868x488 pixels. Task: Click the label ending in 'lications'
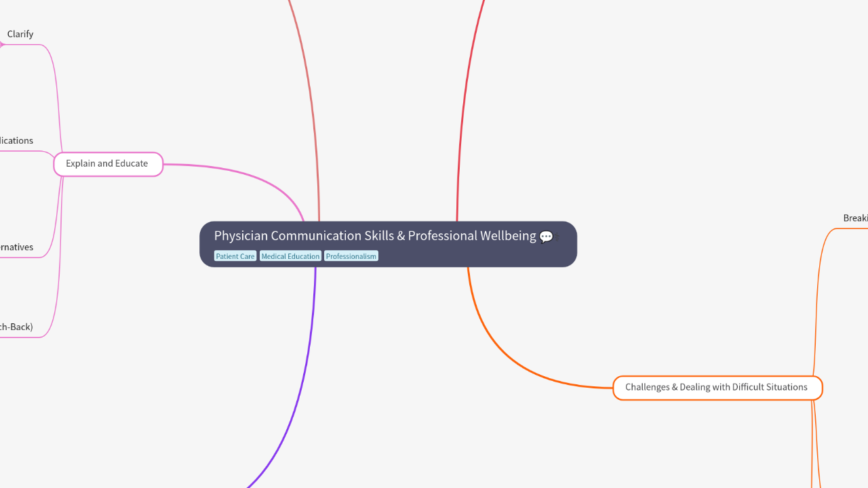coord(16,140)
